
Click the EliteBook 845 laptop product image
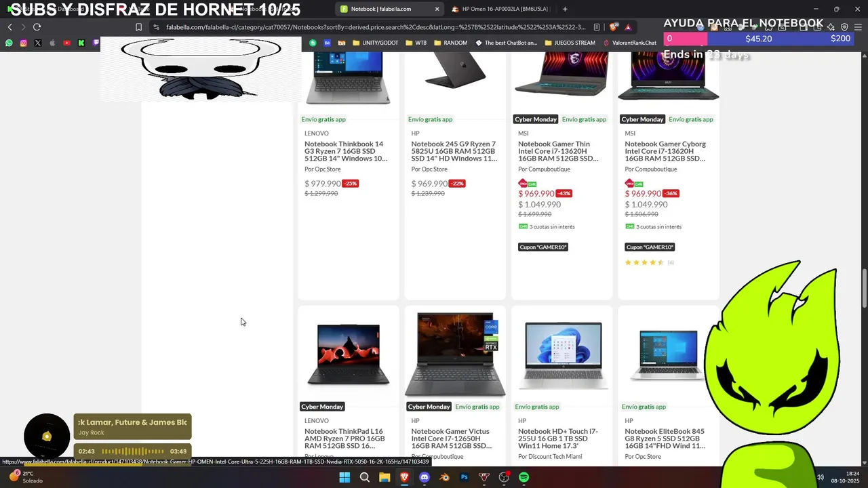pos(667,354)
